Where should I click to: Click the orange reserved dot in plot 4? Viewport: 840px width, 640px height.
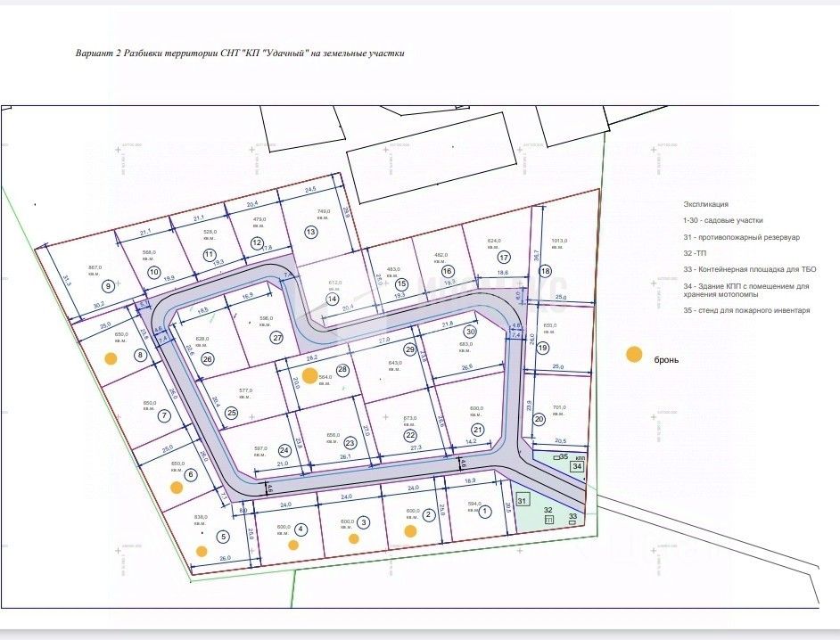tap(293, 546)
